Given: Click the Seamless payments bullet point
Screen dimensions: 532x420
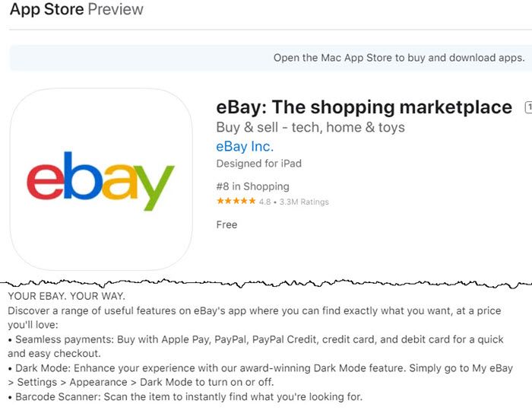Looking at the screenshot, I should pyautogui.click(x=256, y=346).
